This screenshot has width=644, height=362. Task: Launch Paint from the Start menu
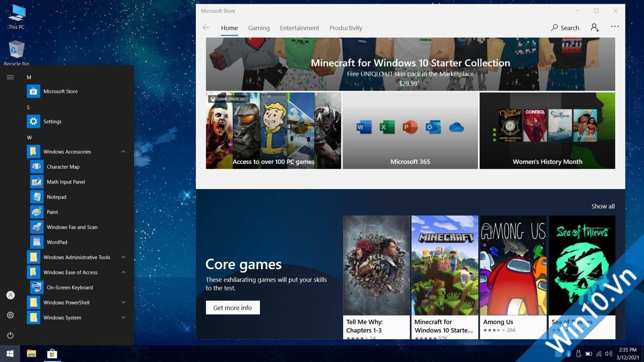(x=52, y=212)
